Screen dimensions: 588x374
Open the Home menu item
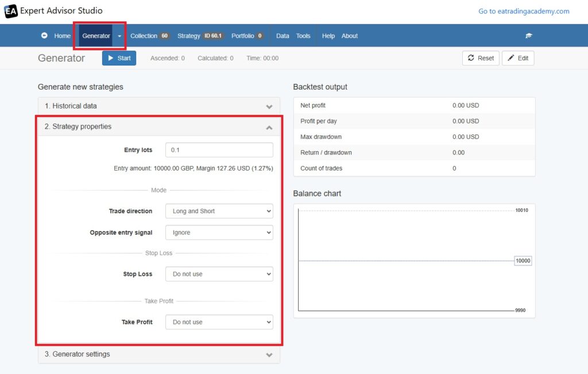62,36
